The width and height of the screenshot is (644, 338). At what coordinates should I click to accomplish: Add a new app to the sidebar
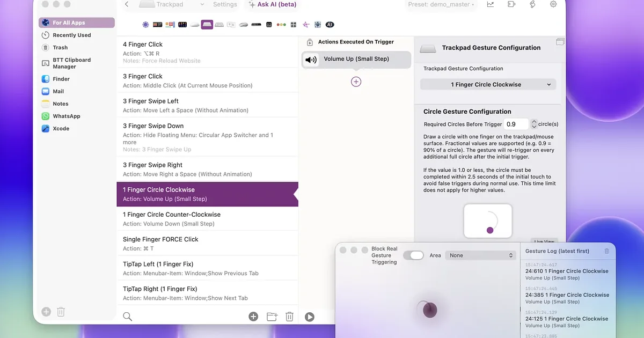coord(46,312)
